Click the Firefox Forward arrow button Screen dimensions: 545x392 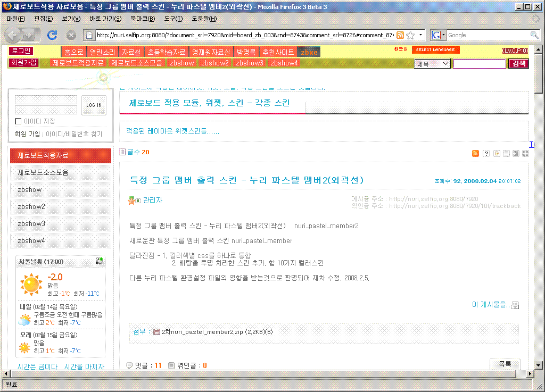tap(29, 35)
